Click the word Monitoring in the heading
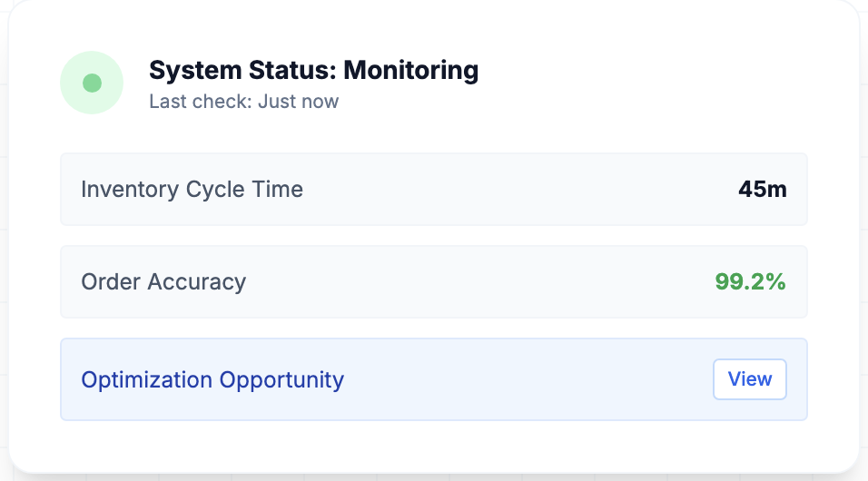The image size is (868, 481). [x=410, y=70]
